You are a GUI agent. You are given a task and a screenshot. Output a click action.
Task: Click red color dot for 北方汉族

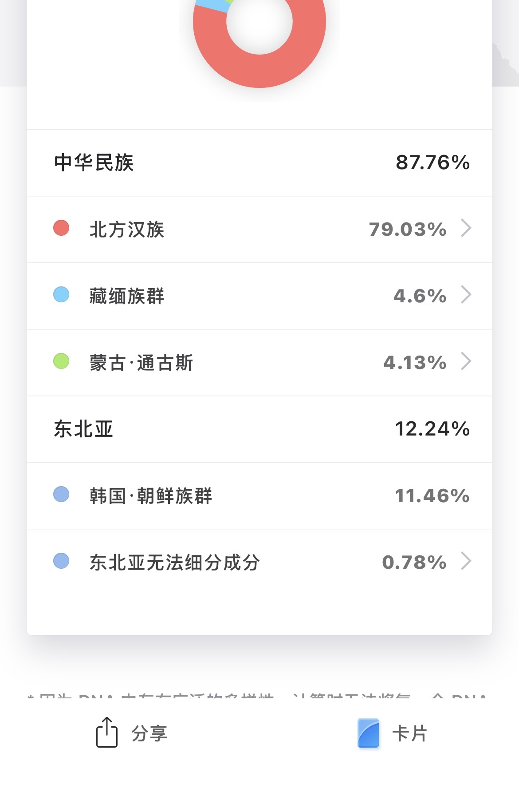point(61,228)
